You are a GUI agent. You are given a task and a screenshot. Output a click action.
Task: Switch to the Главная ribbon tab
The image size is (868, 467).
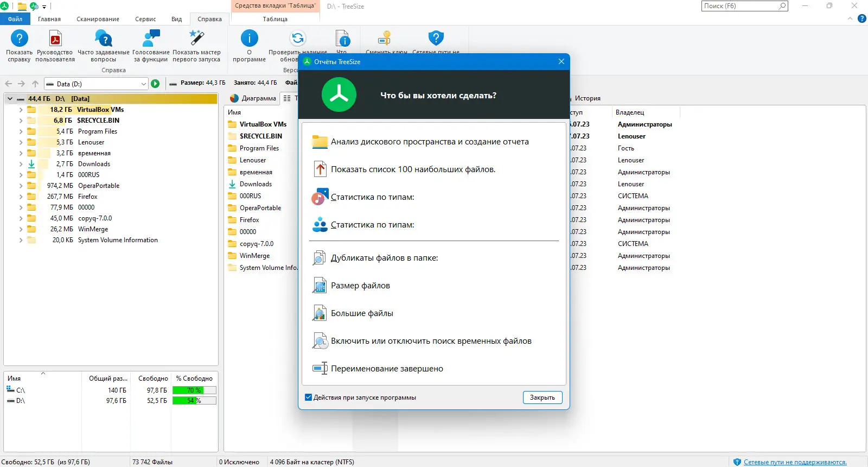click(49, 19)
